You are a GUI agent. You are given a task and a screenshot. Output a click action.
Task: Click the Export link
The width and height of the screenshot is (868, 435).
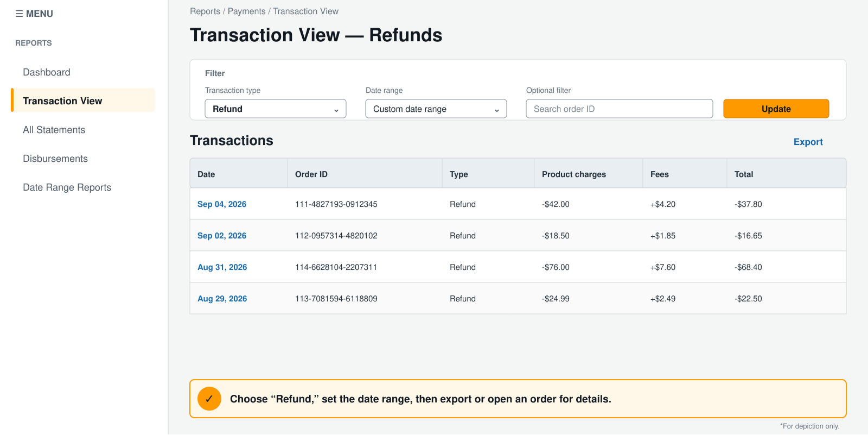coord(808,142)
